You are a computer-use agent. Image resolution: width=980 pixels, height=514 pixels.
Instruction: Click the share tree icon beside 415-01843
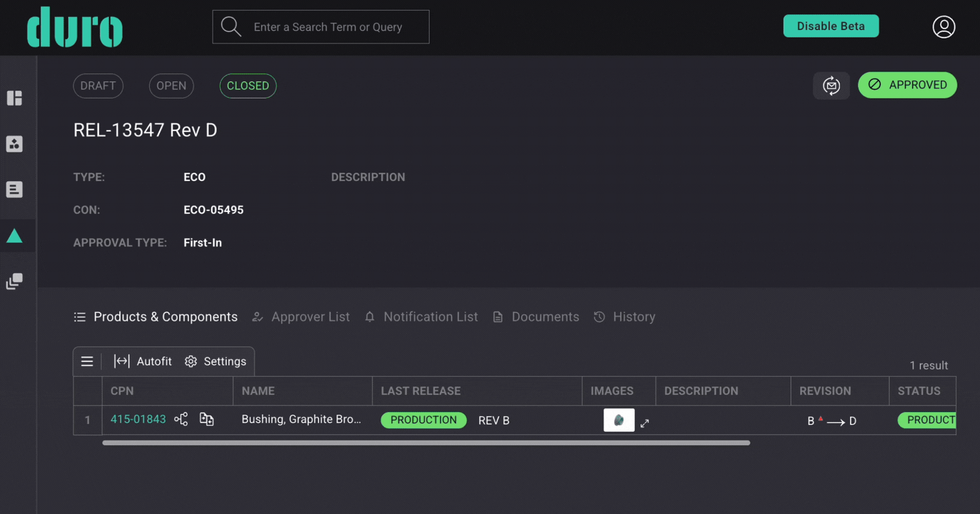(x=181, y=420)
